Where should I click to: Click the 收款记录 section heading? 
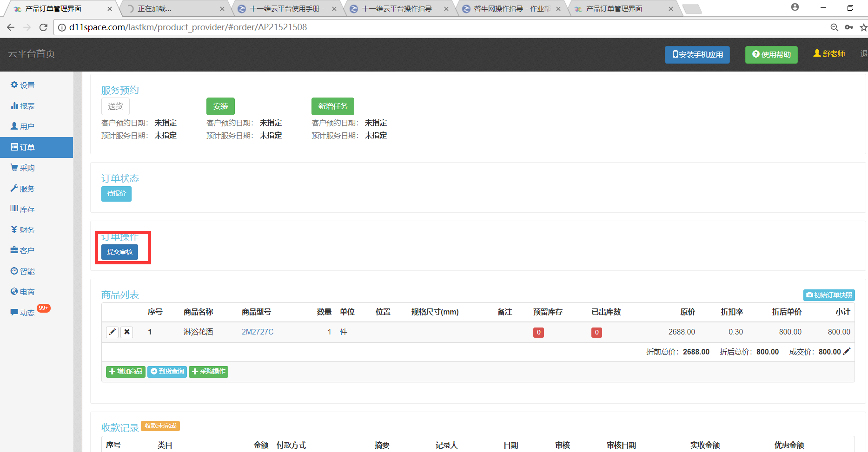pyautogui.click(x=120, y=427)
